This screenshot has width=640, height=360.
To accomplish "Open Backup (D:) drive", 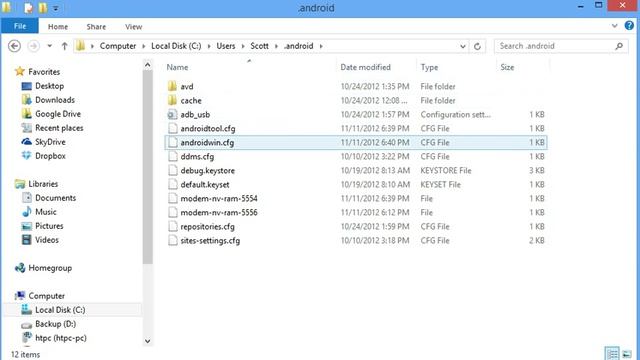I will [55, 324].
